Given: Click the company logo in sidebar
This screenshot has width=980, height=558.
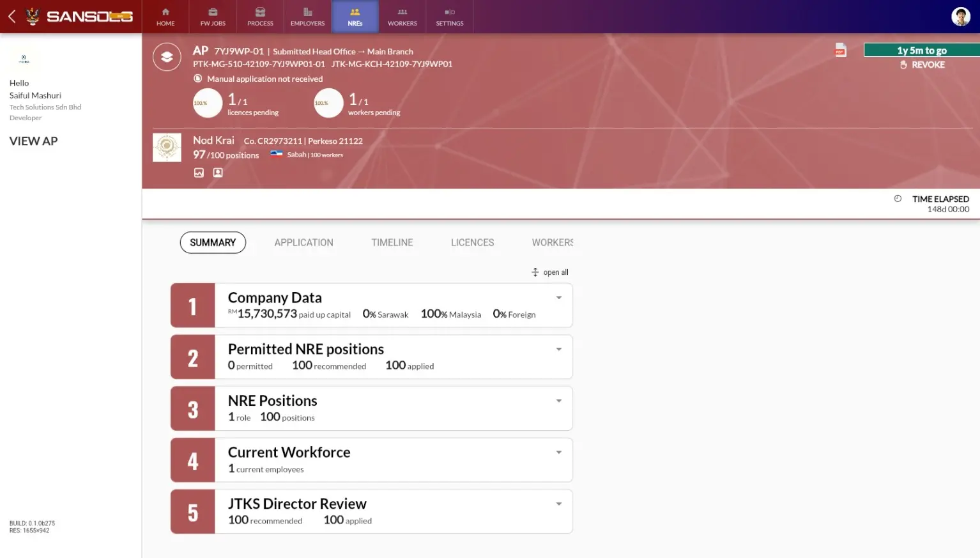Looking at the screenshot, I should [24, 59].
